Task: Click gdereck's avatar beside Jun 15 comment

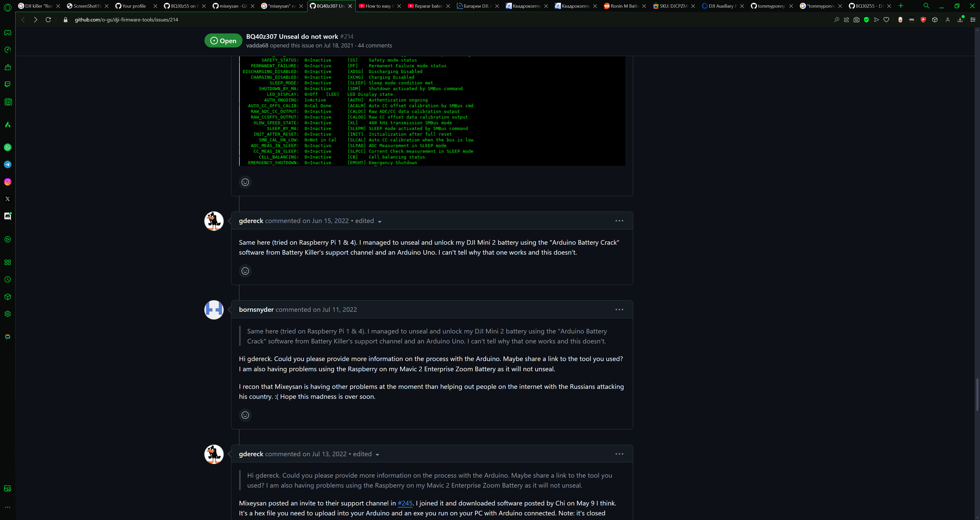Action: click(214, 221)
